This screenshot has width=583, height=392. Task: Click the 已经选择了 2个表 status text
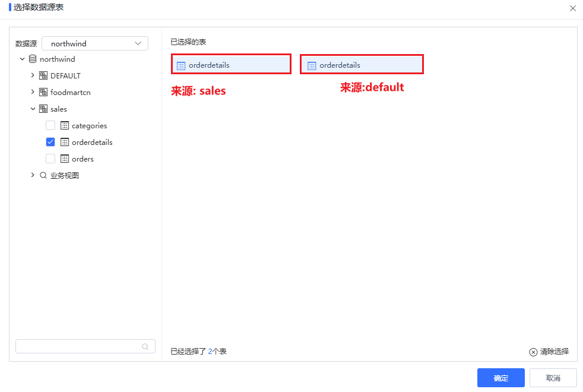[198, 352]
